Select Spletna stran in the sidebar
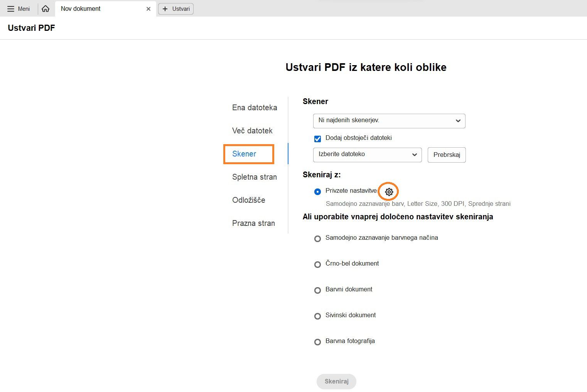The image size is (587, 392). [x=254, y=177]
